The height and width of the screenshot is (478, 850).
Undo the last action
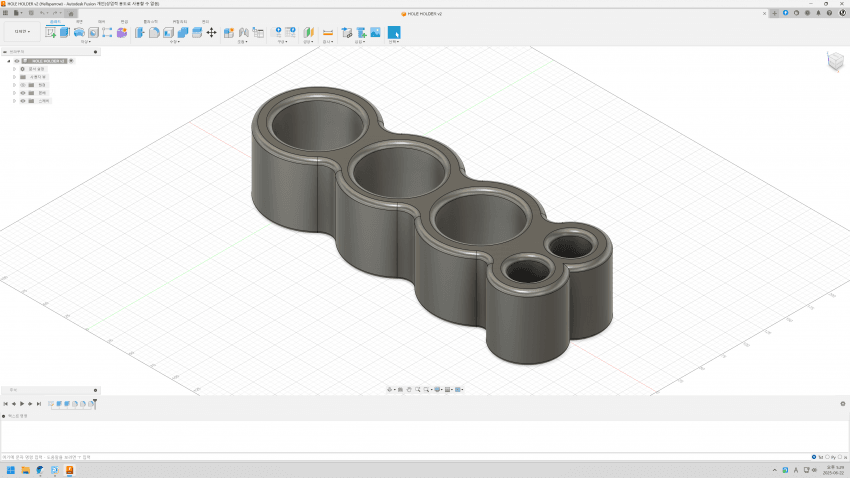42,13
